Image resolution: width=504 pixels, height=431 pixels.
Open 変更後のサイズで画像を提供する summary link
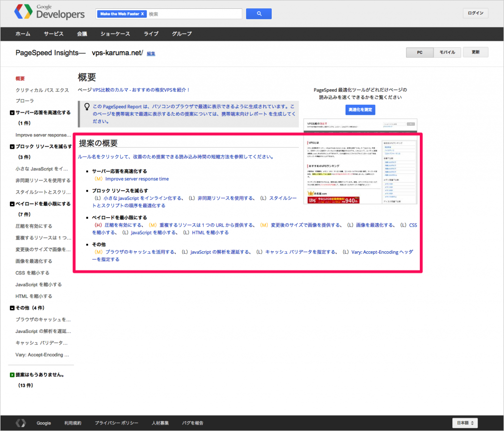pyautogui.click(x=305, y=225)
